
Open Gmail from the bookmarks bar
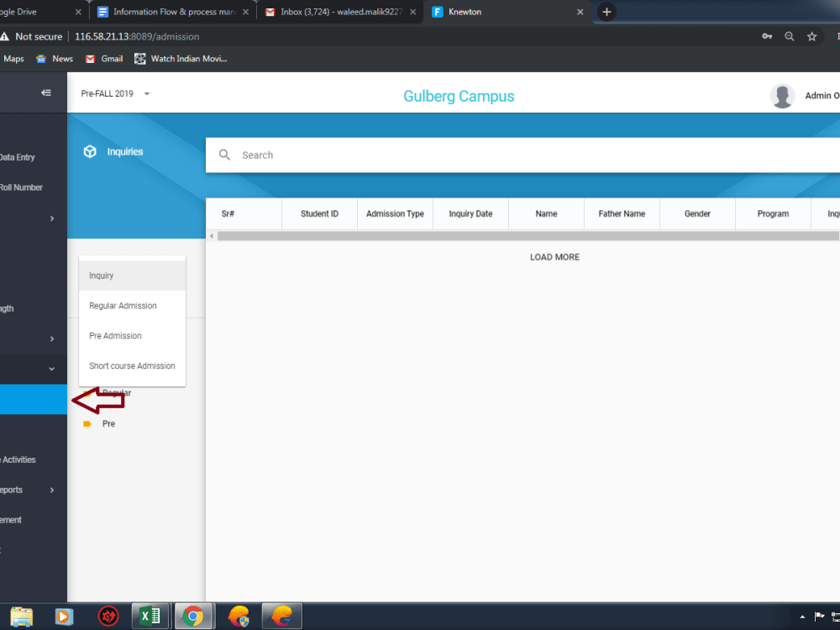[x=103, y=59]
